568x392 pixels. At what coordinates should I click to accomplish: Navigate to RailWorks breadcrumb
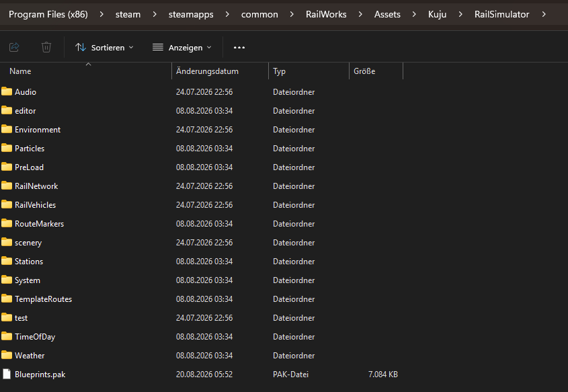click(326, 14)
